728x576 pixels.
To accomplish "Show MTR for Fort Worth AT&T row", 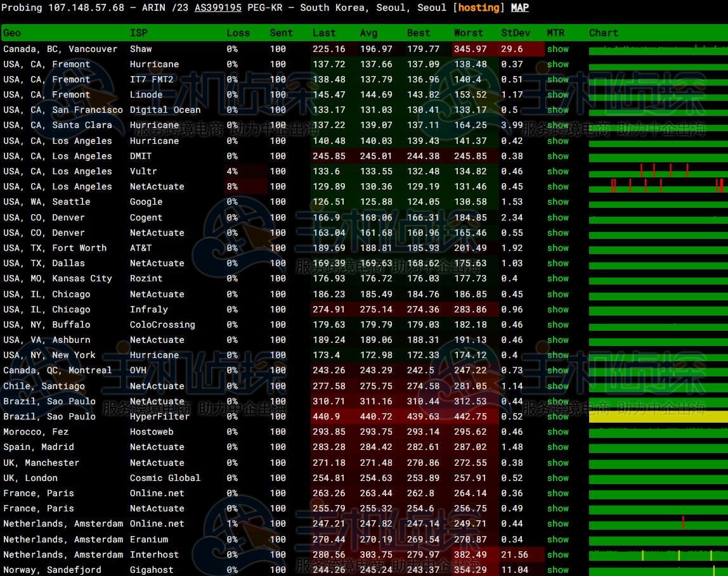I will click(557, 248).
